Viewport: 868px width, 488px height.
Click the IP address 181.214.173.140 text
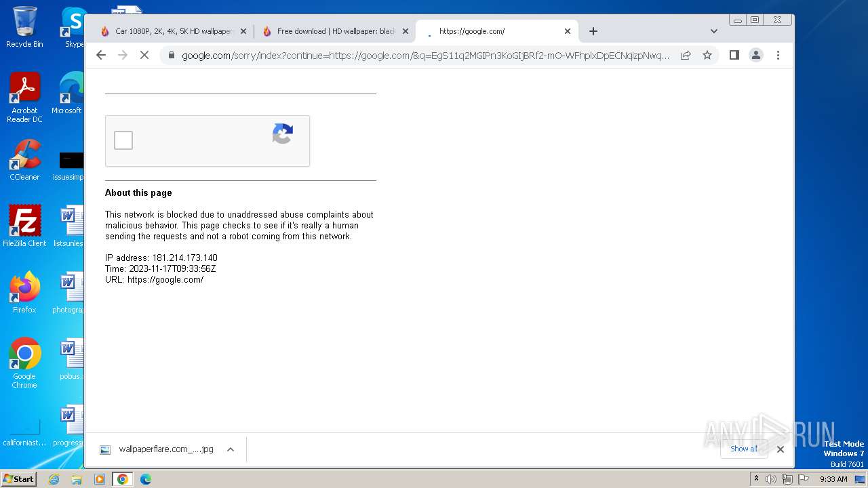click(x=161, y=258)
